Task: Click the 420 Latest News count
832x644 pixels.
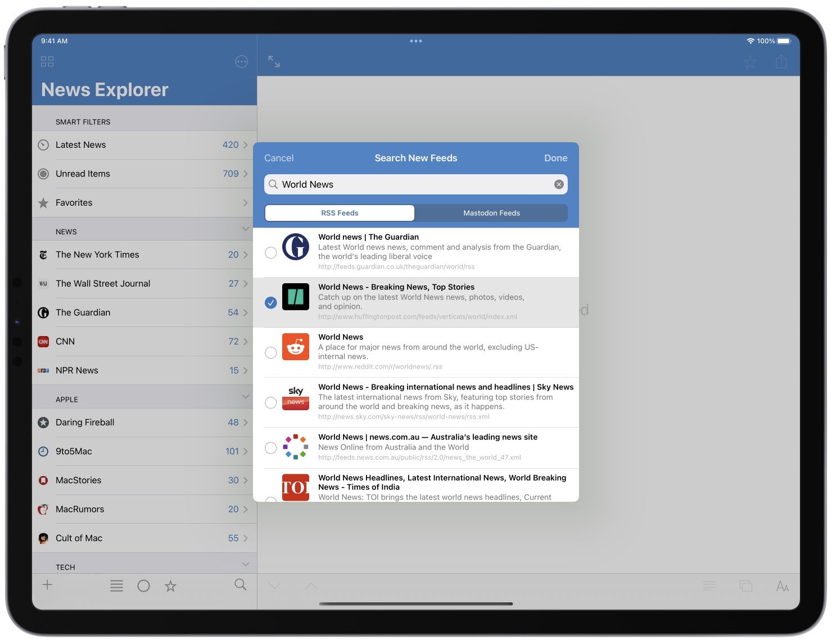Action: click(230, 145)
